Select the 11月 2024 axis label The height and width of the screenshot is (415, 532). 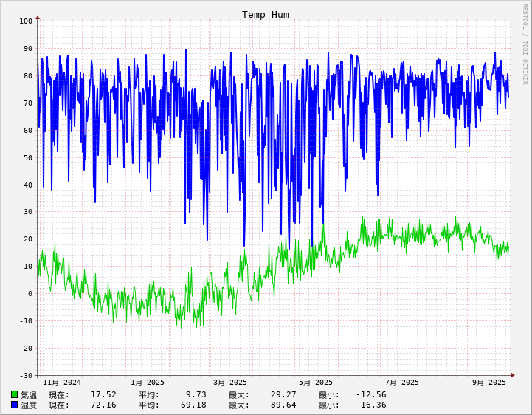click(62, 383)
